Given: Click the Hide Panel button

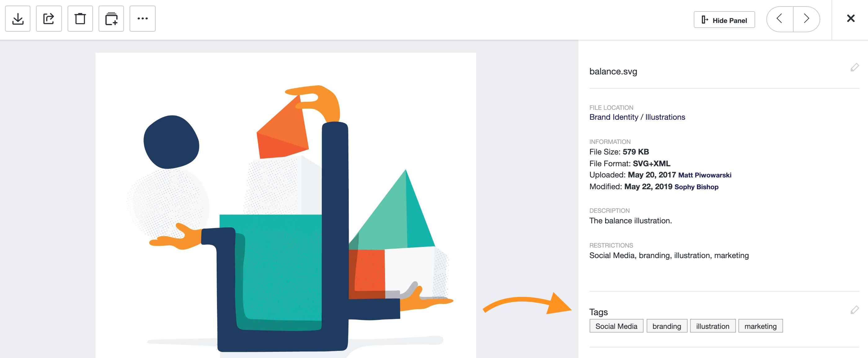Looking at the screenshot, I should coord(724,20).
